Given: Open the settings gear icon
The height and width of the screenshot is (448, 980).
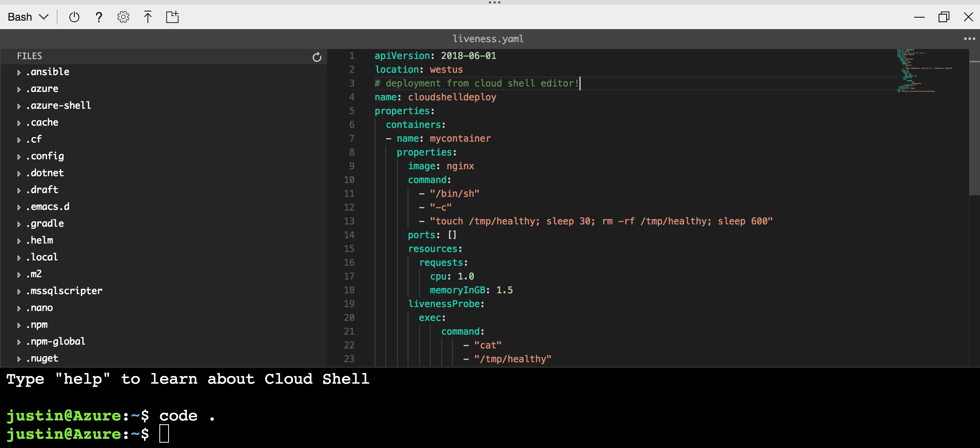Looking at the screenshot, I should tap(123, 17).
